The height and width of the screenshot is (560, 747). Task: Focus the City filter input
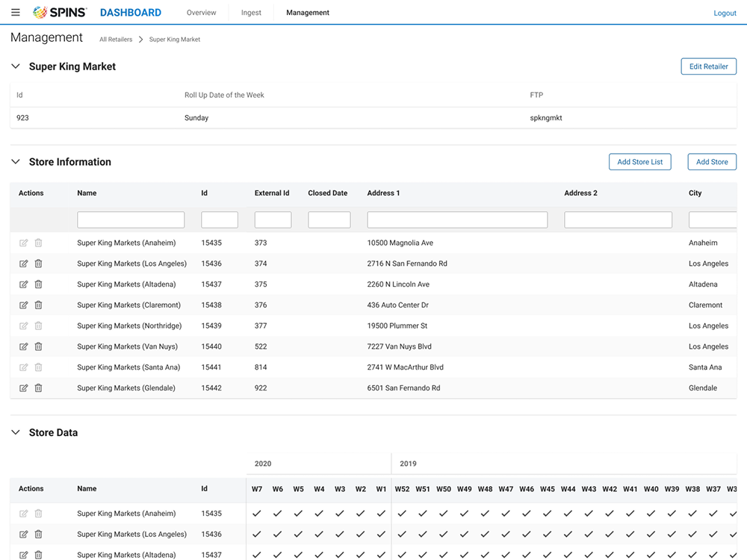pos(713,220)
